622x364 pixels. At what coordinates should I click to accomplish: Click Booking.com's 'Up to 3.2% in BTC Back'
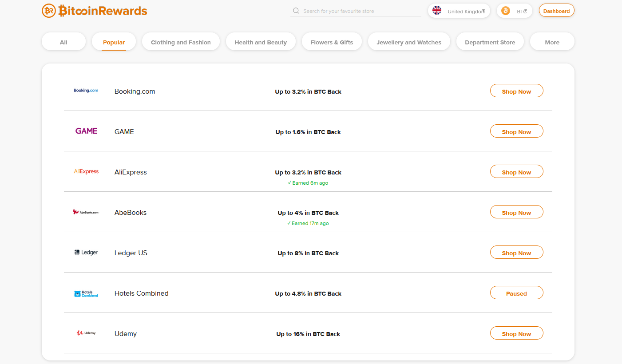(x=308, y=91)
